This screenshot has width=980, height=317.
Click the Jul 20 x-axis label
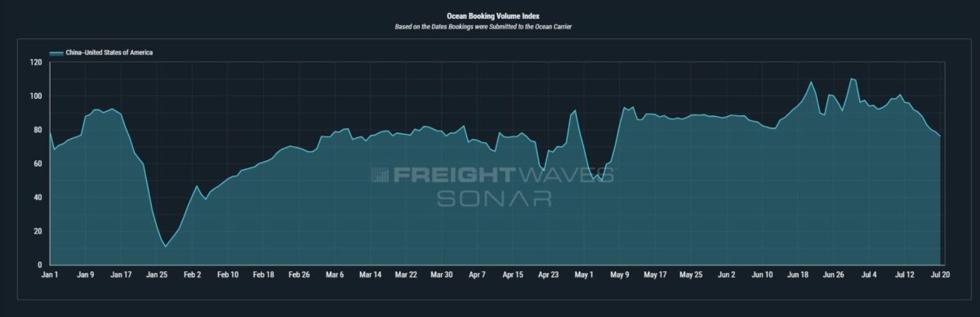point(939,275)
